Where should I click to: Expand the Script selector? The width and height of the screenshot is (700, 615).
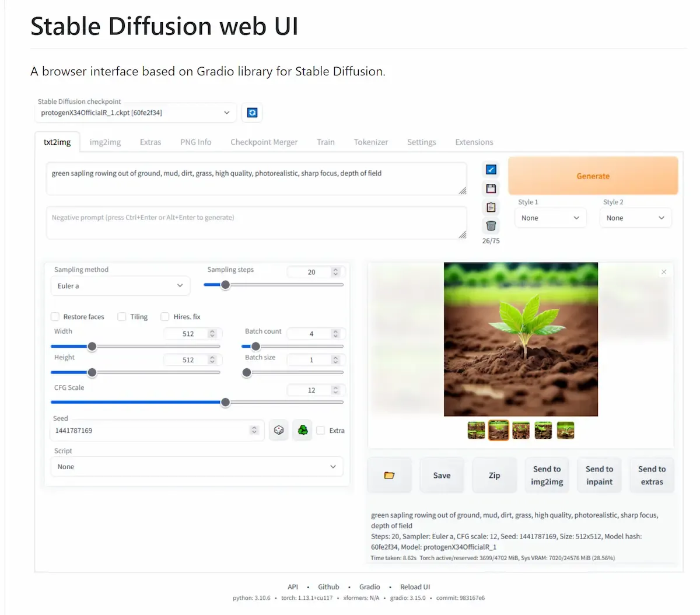[197, 466]
